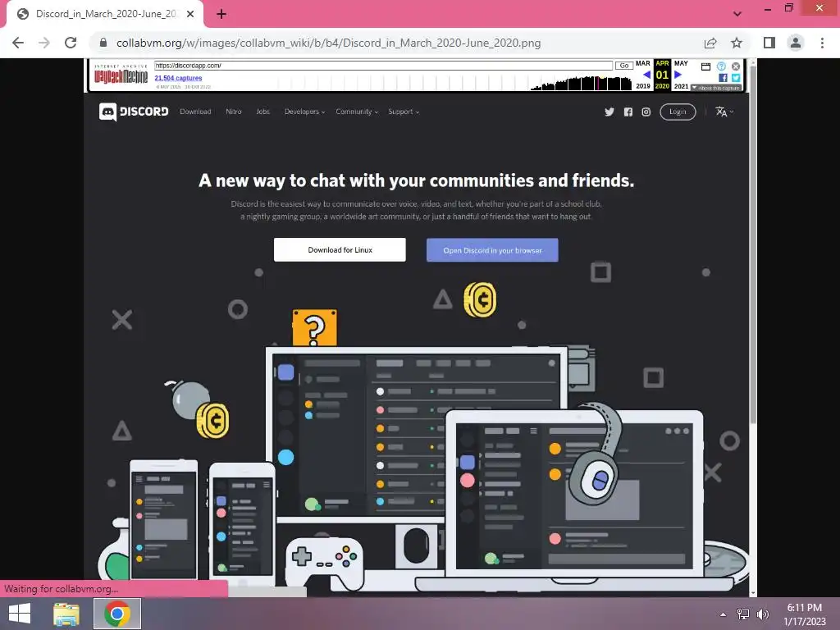
Task: Open Chrome side panel icon
Action: point(769,43)
